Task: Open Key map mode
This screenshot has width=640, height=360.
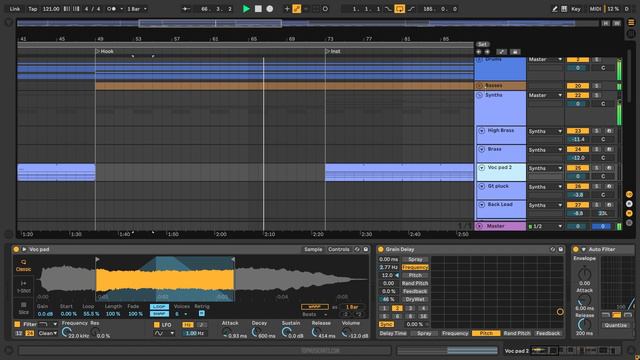Action: (576, 9)
